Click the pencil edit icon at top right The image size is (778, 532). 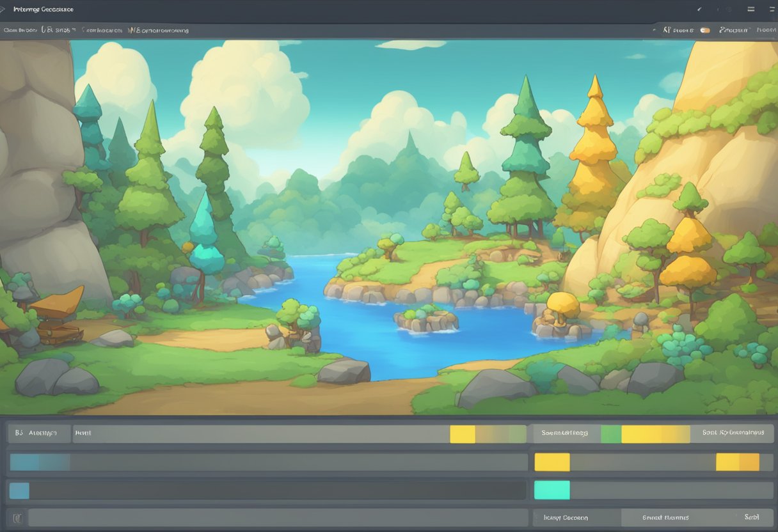pos(699,10)
